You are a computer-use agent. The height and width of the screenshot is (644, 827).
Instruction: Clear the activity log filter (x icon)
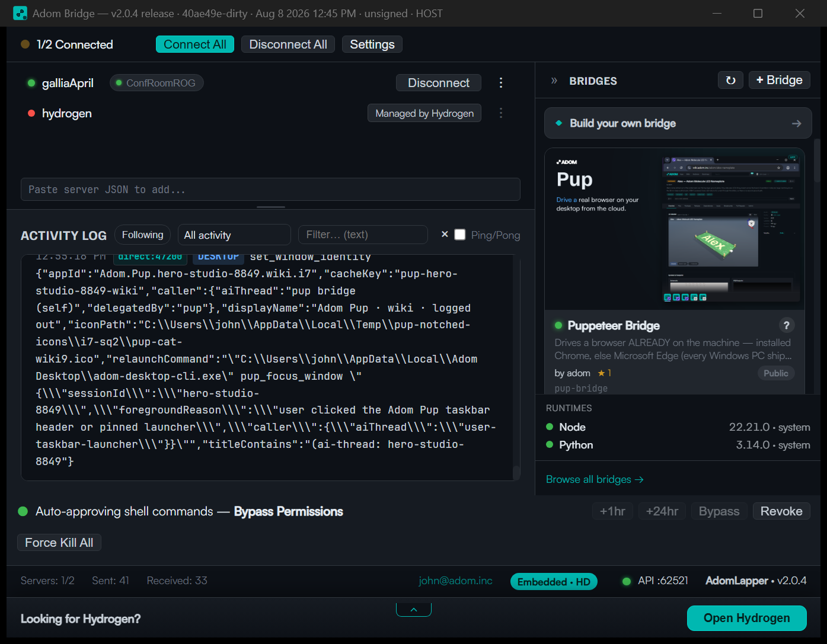click(445, 235)
